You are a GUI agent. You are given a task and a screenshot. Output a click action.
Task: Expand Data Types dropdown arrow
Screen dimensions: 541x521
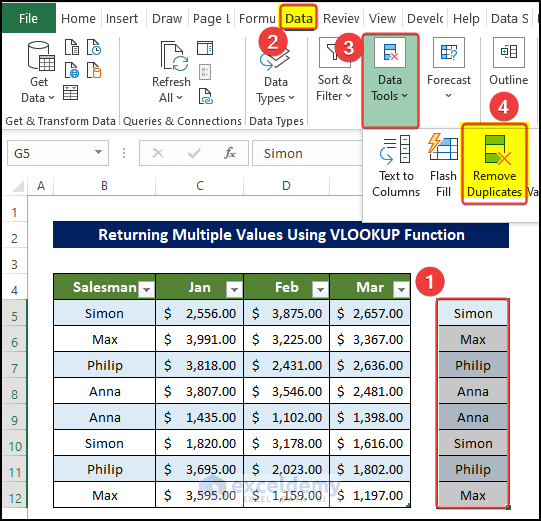(x=292, y=98)
